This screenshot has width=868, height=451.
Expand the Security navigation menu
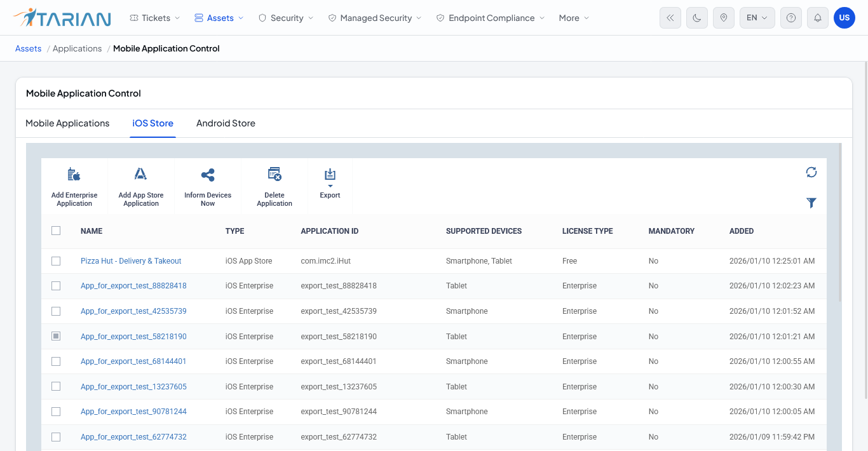coord(286,18)
